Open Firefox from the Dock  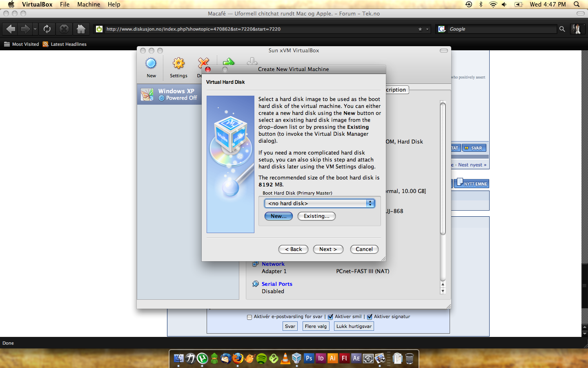(238, 358)
